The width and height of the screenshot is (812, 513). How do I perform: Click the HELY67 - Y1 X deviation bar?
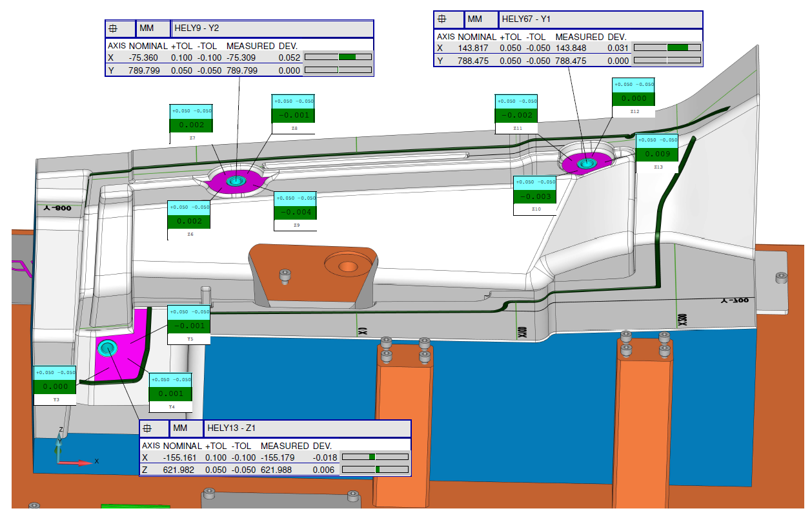(667, 48)
